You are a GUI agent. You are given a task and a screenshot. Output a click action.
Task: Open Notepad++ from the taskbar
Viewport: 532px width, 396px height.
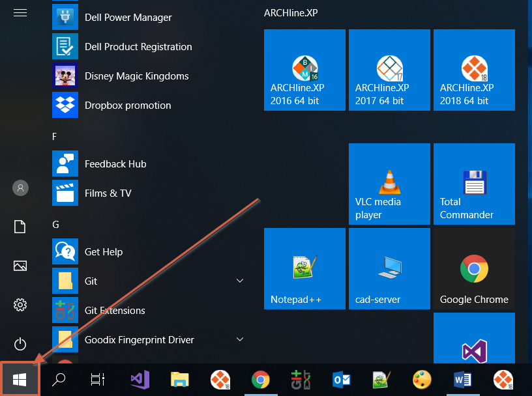[x=381, y=379]
